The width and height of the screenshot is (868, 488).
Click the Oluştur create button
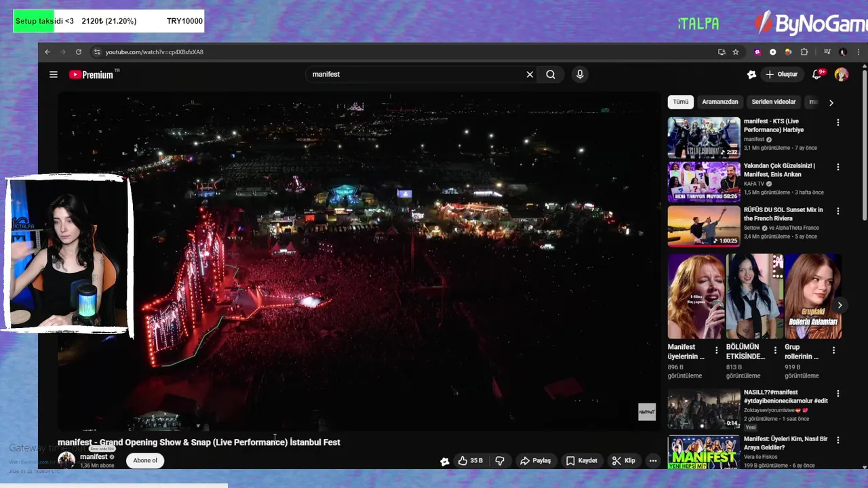point(782,75)
